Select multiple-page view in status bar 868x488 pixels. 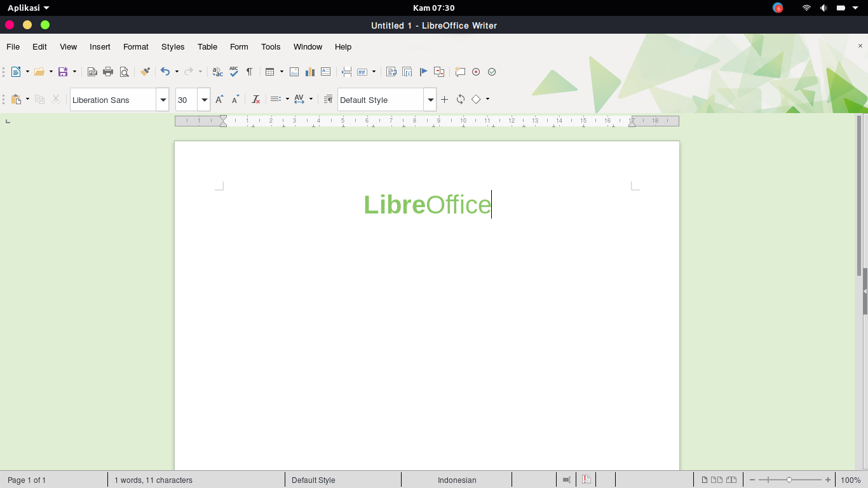tap(717, 480)
